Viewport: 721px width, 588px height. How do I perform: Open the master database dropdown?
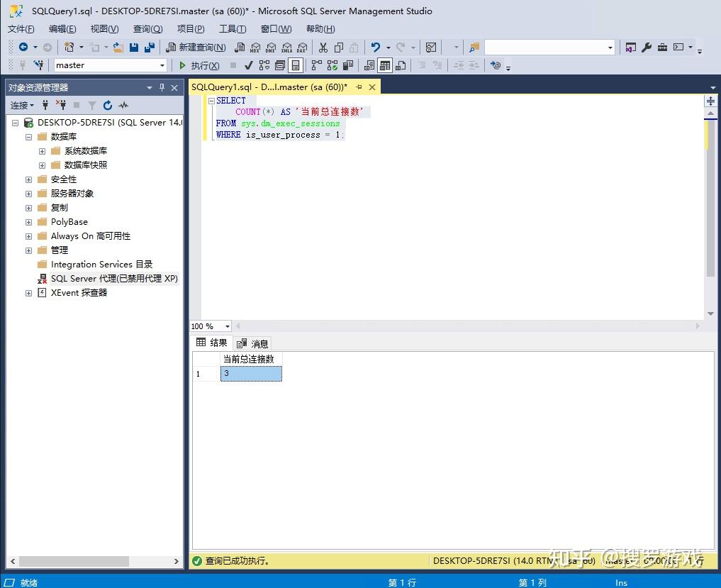click(162, 65)
